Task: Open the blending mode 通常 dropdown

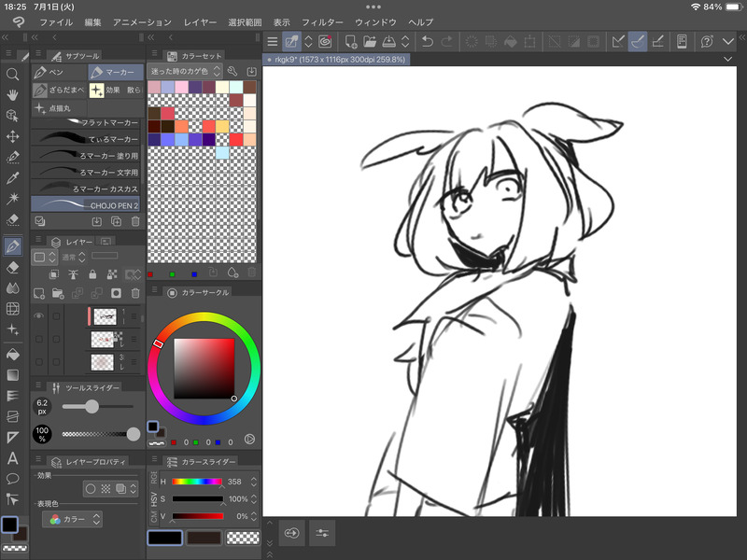Action: [x=74, y=258]
